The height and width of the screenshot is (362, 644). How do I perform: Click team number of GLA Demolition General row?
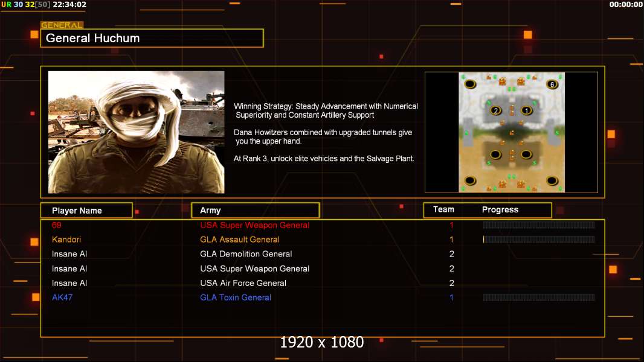pos(451,254)
